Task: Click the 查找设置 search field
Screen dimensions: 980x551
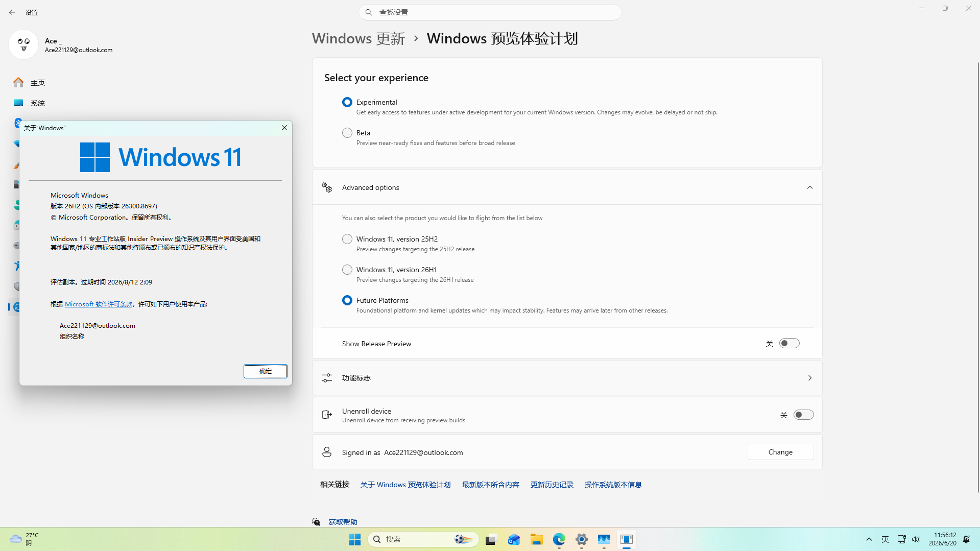Action: (x=490, y=12)
